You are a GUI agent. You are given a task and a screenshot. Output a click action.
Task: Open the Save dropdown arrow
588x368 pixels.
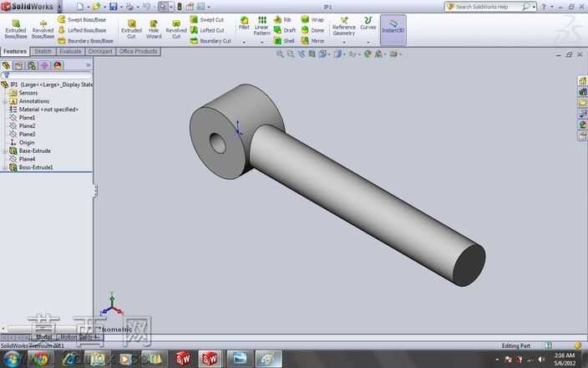pos(121,7)
